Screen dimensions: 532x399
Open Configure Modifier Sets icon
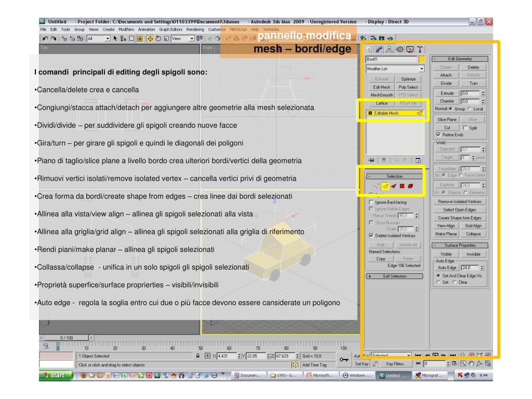[418, 160]
